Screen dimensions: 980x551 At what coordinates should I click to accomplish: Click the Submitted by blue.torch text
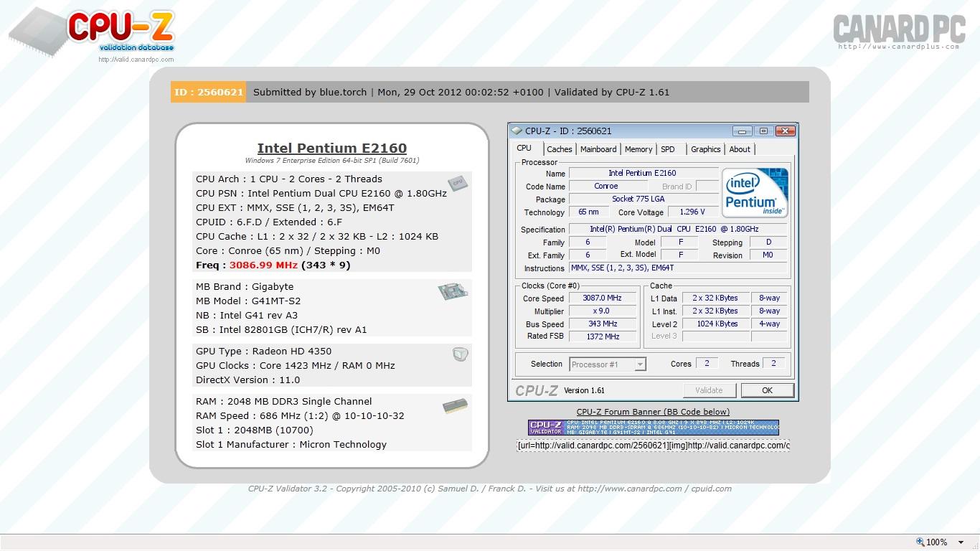pos(310,92)
